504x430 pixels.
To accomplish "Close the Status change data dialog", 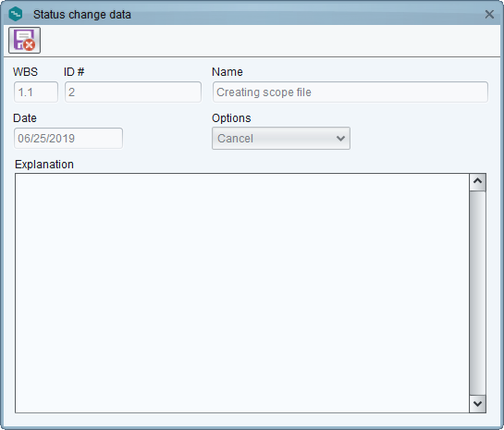I will pyautogui.click(x=489, y=14).
